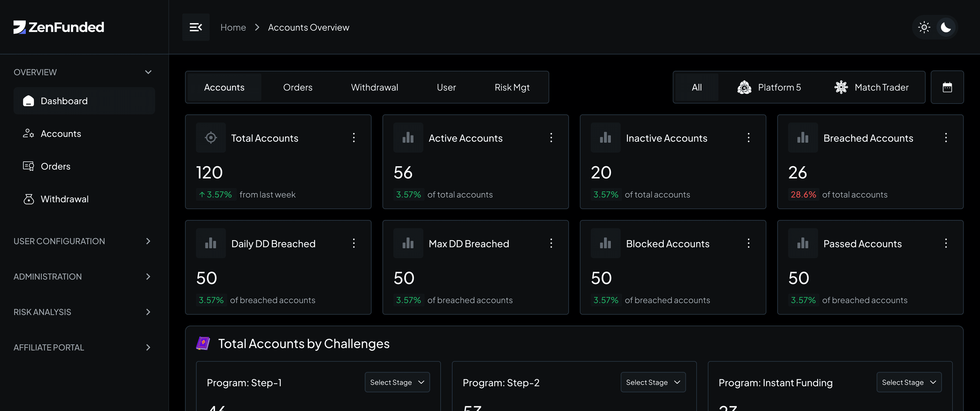This screenshot has width=980, height=411.
Task: Click 'Program: Step-1' label
Action: click(x=244, y=382)
